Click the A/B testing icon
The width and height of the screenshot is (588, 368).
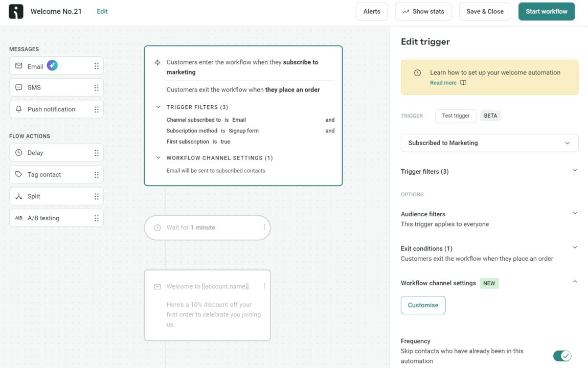tap(18, 218)
